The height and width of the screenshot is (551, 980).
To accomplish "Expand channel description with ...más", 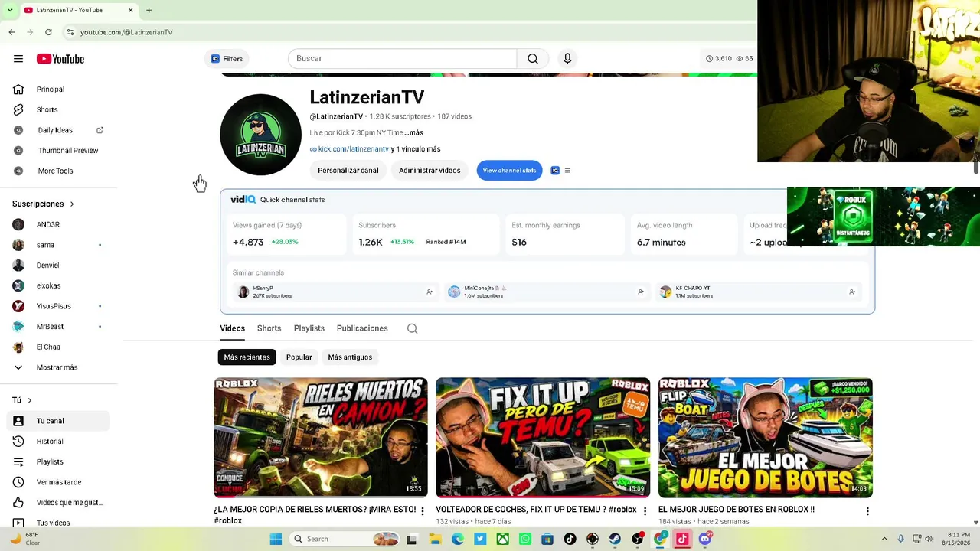I will point(413,133).
